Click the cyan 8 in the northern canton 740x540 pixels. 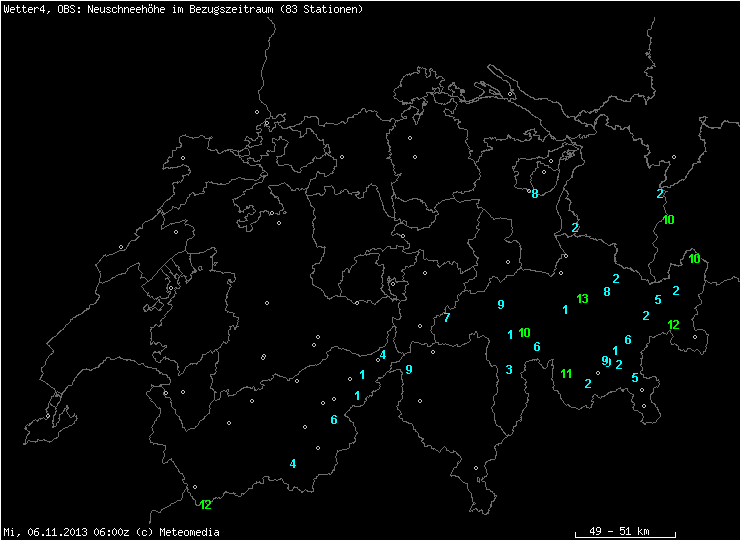[535, 194]
